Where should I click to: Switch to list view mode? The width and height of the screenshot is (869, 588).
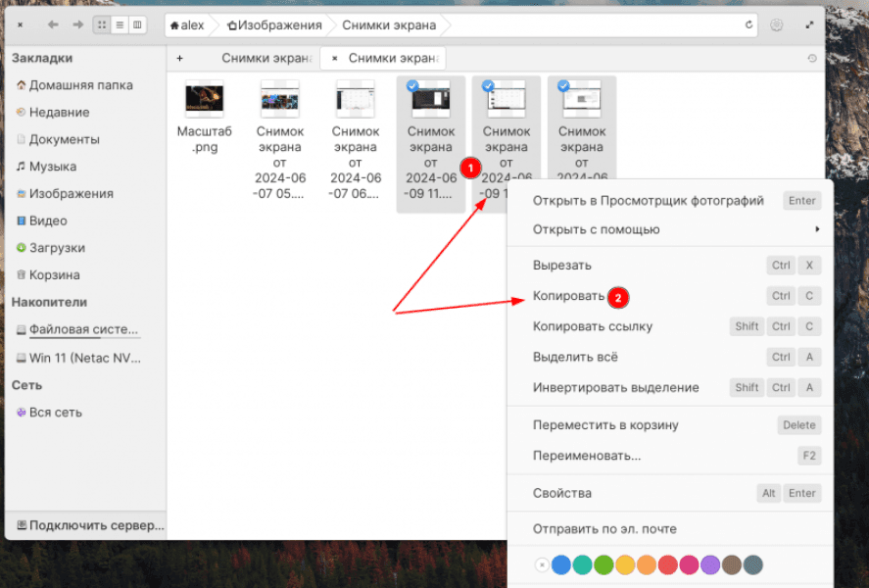click(119, 24)
